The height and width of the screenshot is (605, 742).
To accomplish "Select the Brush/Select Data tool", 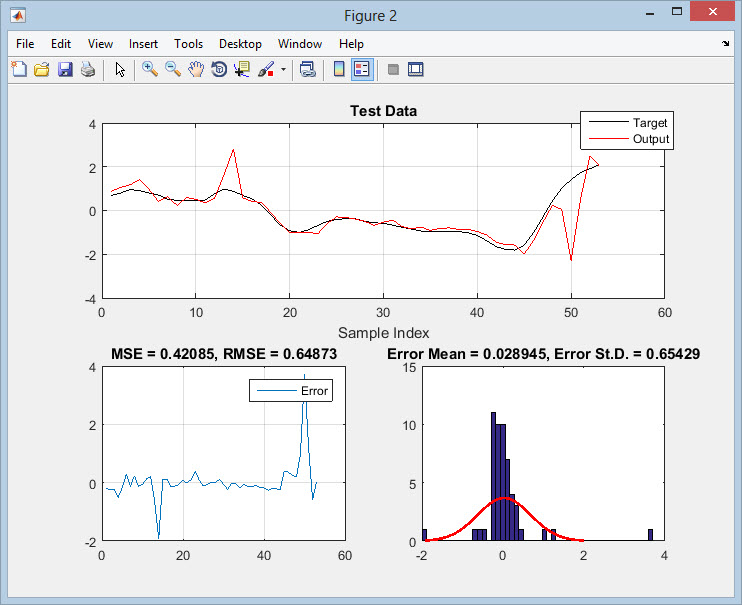I will [x=266, y=70].
